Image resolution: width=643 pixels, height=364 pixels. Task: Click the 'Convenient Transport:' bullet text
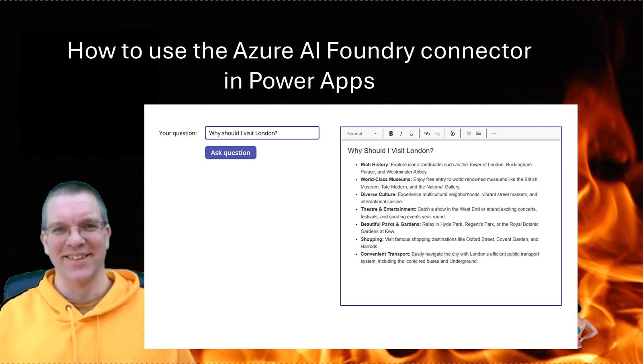click(x=385, y=254)
